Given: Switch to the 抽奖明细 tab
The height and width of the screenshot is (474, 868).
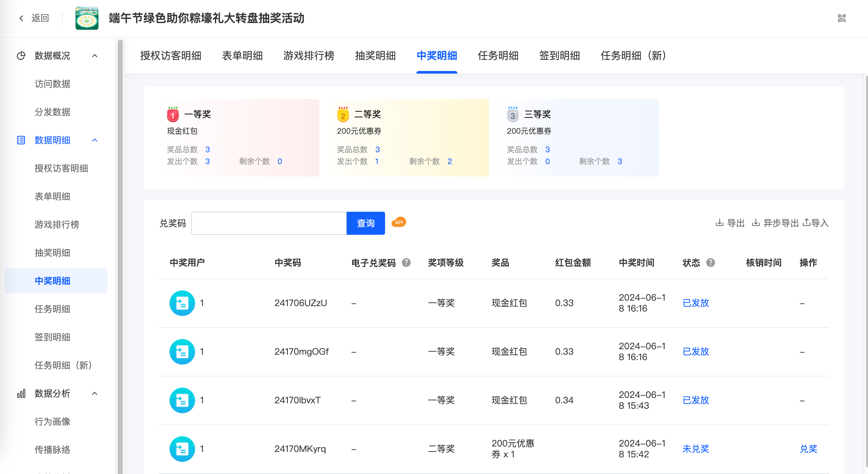Looking at the screenshot, I should (375, 56).
